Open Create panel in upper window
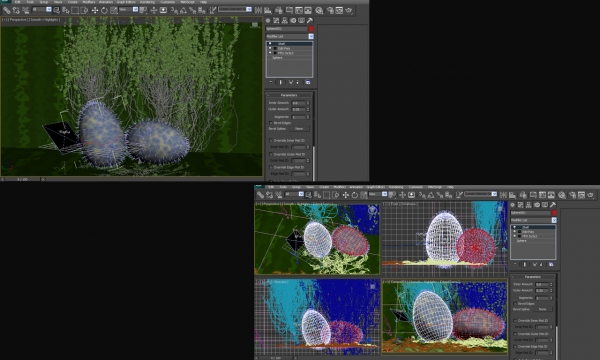 [x=268, y=21]
